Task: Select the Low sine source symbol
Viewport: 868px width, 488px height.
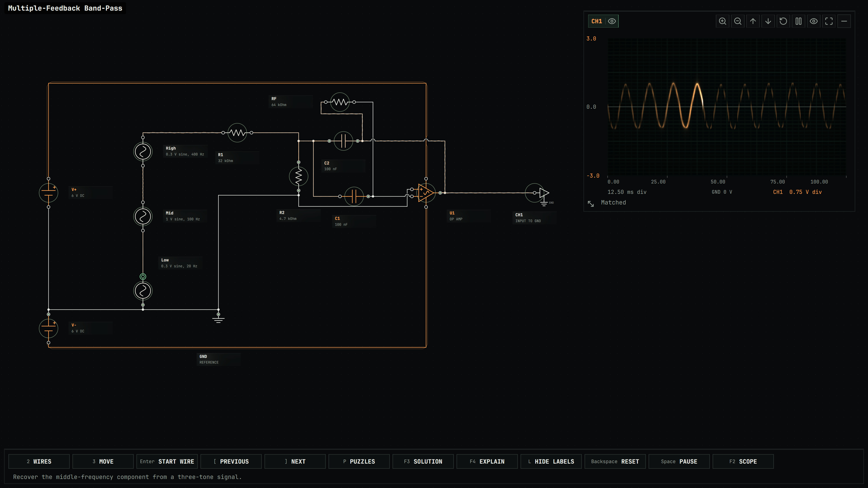Action: [143, 291]
